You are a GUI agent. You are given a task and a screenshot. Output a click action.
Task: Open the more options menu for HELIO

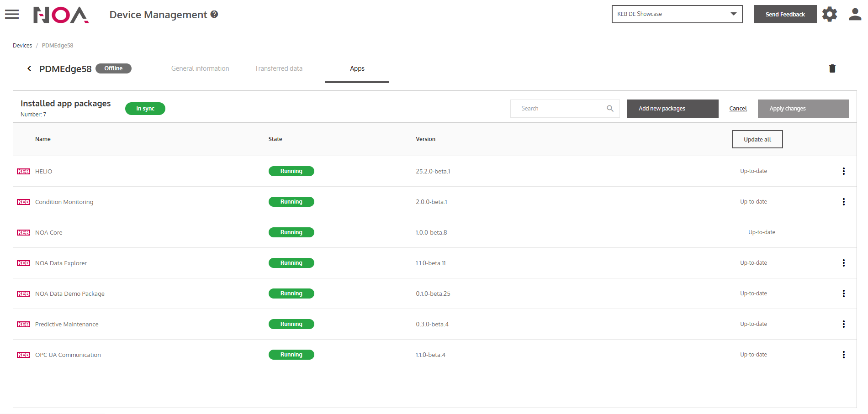click(843, 171)
